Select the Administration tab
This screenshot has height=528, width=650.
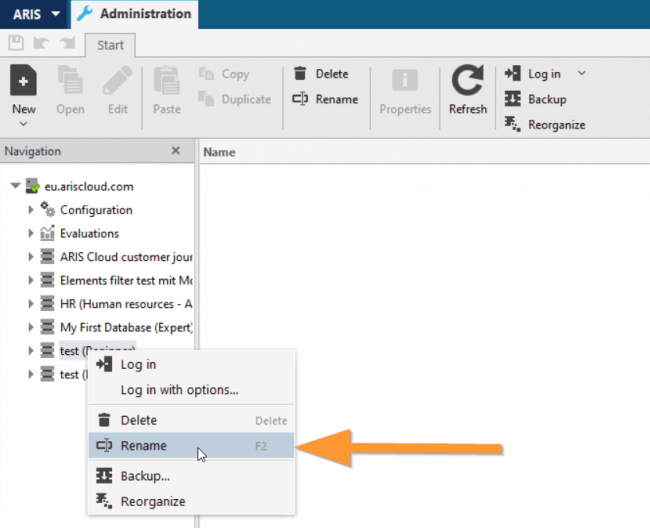pos(134,14)
